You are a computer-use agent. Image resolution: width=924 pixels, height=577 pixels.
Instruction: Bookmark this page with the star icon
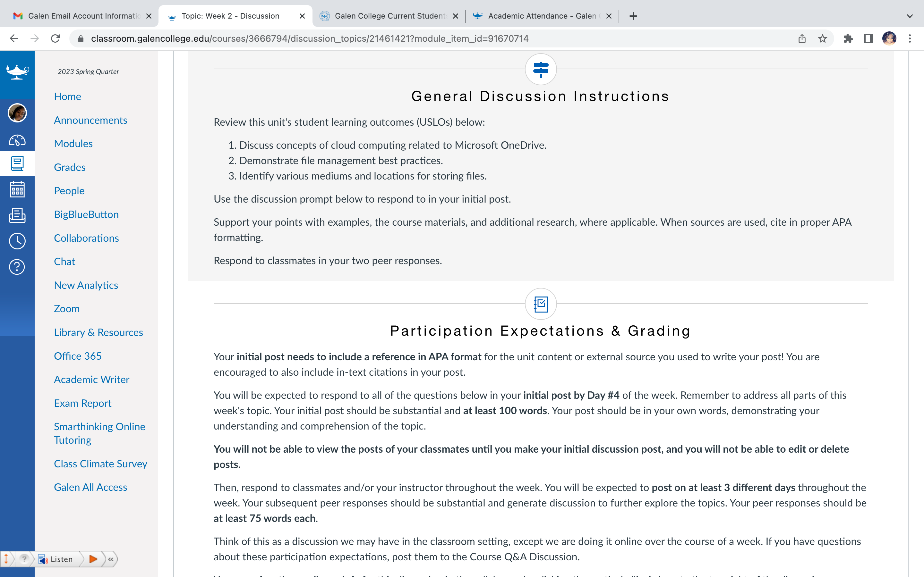click(x=822, y=38)
